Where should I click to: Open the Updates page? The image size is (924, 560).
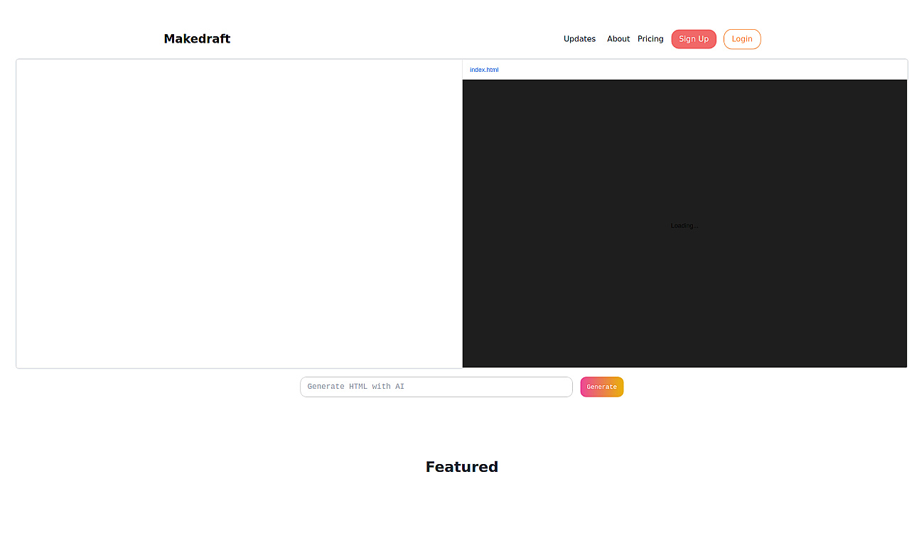click(579, 39)
